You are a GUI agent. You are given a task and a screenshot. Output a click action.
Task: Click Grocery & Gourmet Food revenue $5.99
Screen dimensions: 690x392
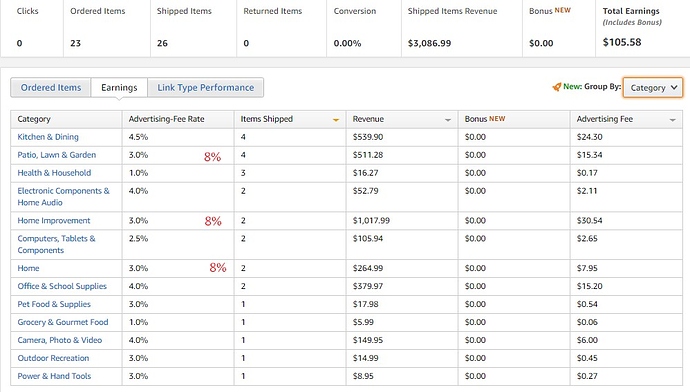(363, 322)
